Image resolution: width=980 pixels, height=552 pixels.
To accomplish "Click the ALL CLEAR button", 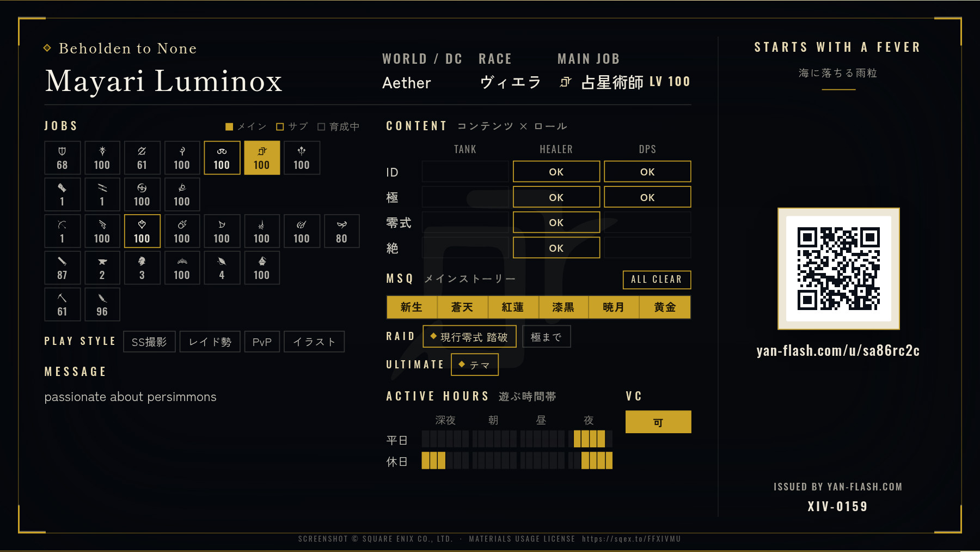I will tap(657, 280).
